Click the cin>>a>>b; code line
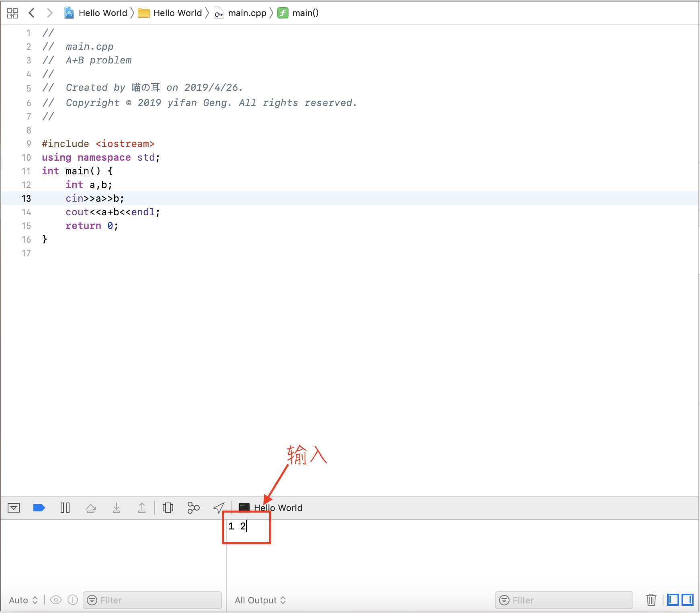700x613 pixels. coord(95,198)
